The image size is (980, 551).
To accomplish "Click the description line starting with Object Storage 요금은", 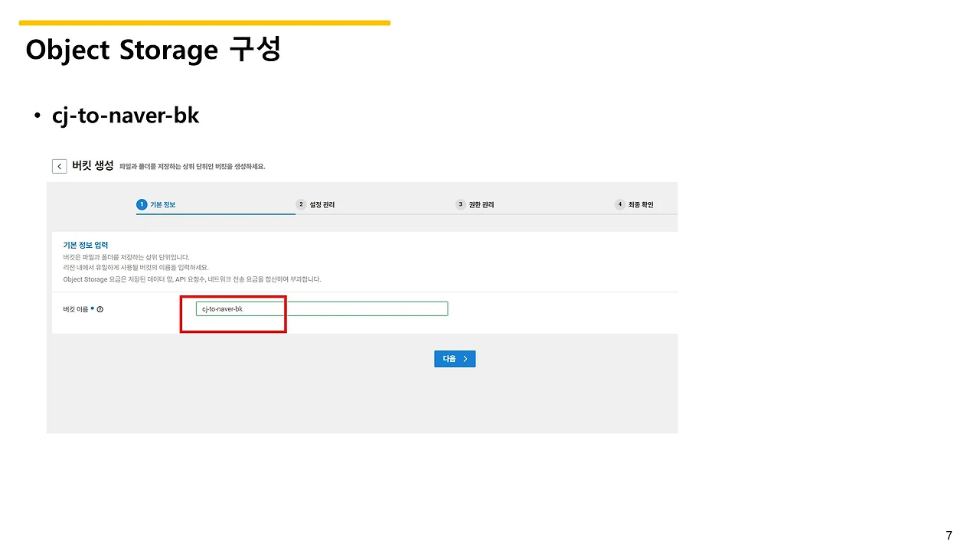I will 191,279.
